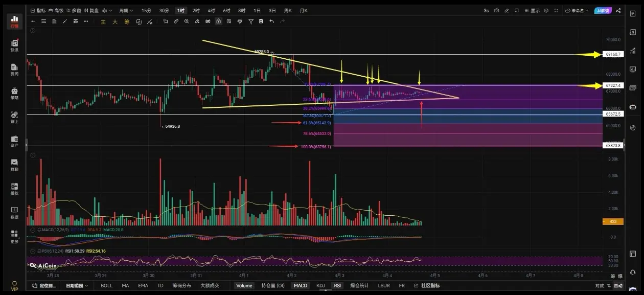
Task: Open more drawing tools ellipsis
Action: pos(85,21)
